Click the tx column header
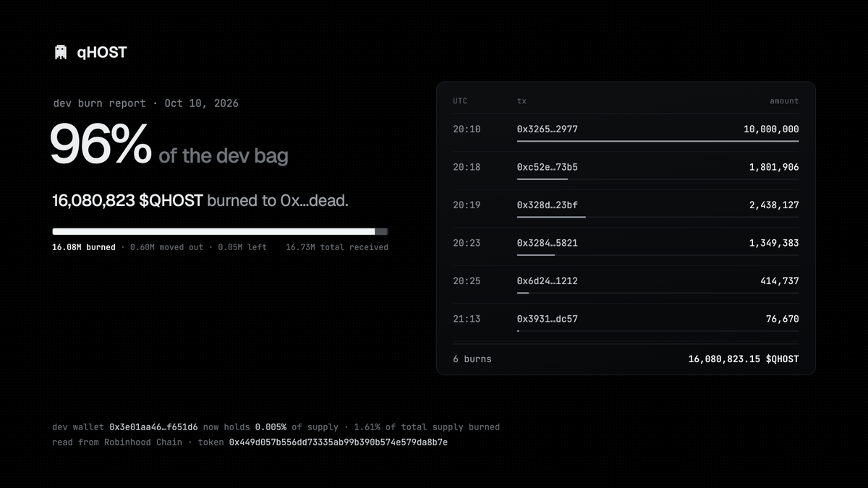Image resolution: width=868 pixels, height=488 pixels. pyautogui.click(x=522, y=101)
